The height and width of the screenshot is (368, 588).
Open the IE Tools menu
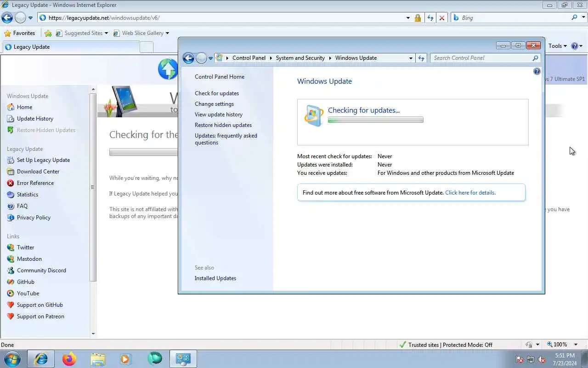pyautogui.click(x=557, y=46)
